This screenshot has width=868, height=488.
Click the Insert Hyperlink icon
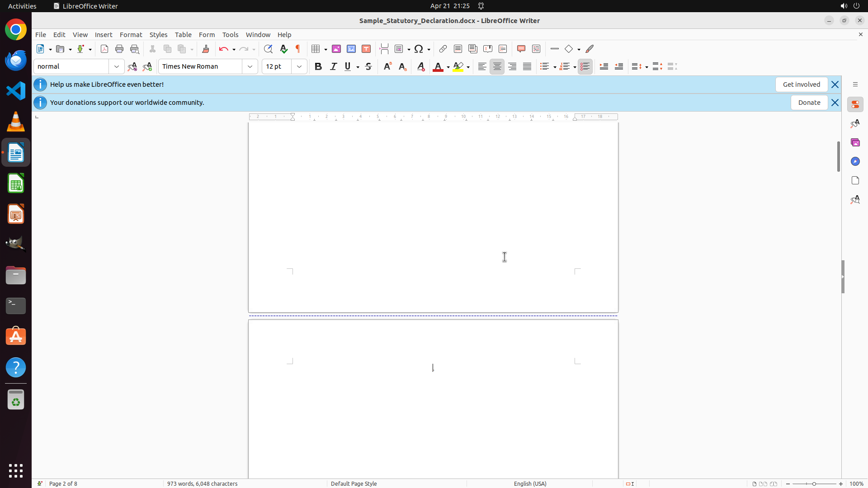(443, 49)
